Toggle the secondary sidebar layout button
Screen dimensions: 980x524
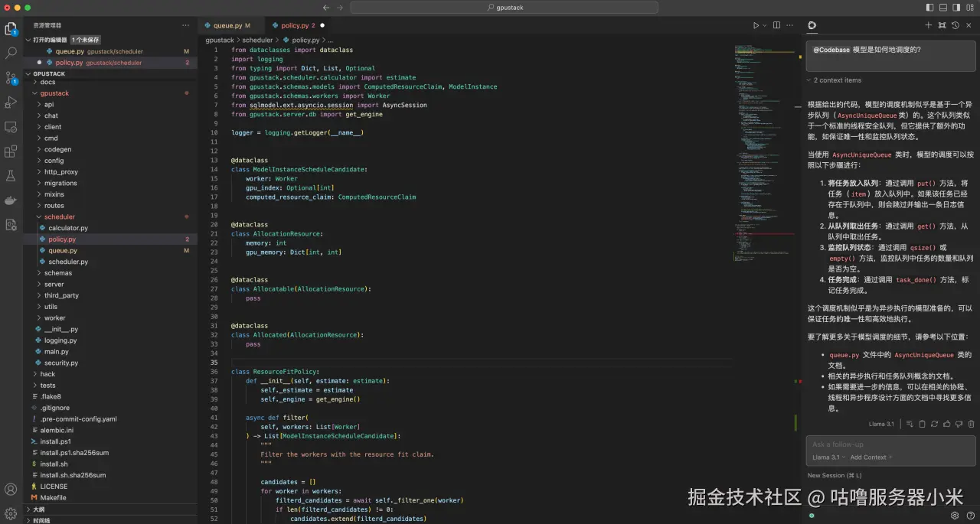point(956,8)
